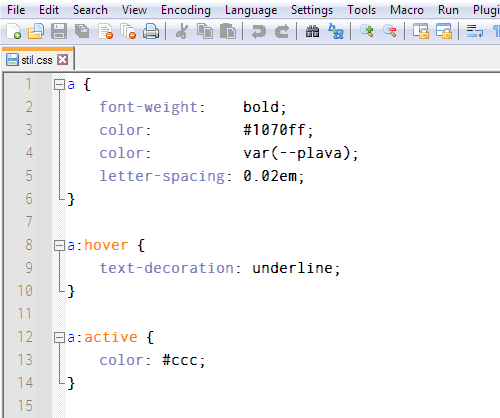The image size is (500, 418).
Task: Open the Language menu
Action: tap(251, 10)
